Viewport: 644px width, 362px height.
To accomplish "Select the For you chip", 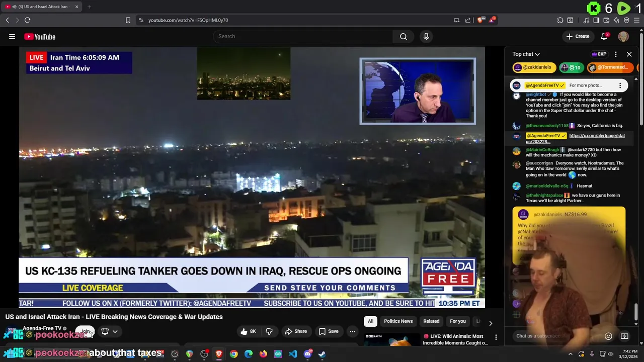I will [458, 321].
